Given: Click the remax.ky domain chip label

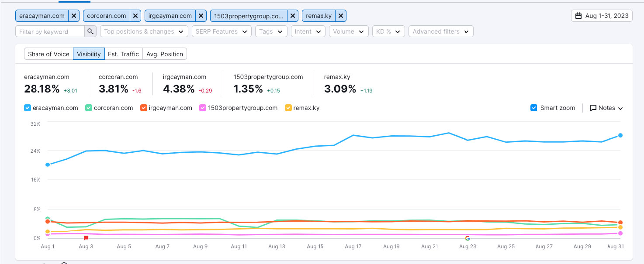Looking at the screenshot, I should coord(319,16).
